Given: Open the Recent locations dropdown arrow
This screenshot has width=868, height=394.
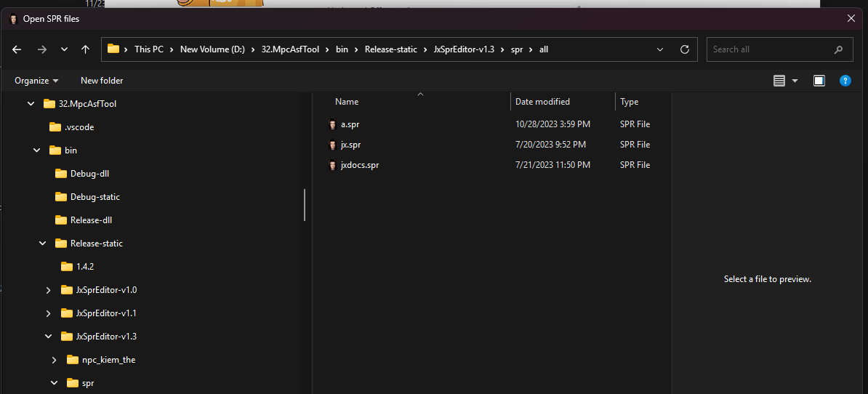Looking at the screenshot, I should pos(64,49).
